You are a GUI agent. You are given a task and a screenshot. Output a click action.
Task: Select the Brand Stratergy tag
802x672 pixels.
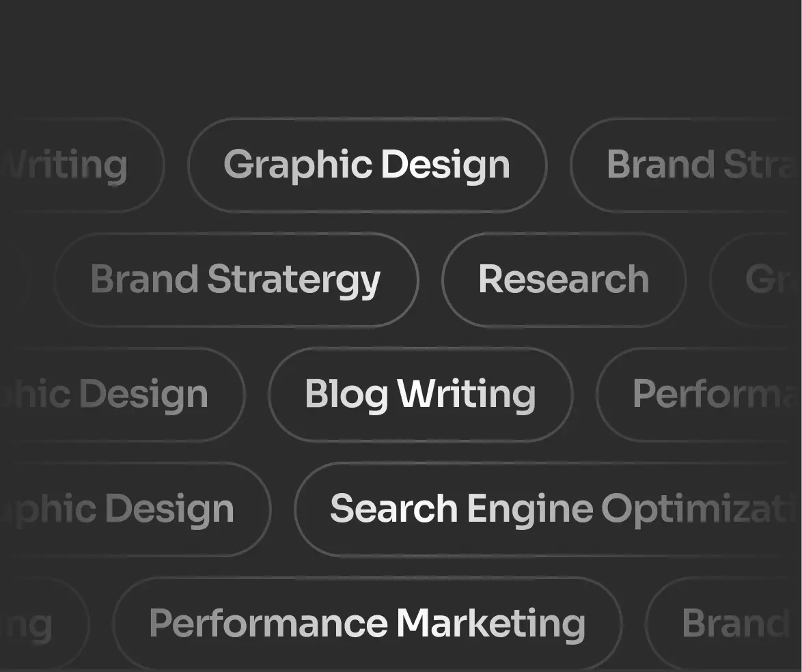coord(236,280)
